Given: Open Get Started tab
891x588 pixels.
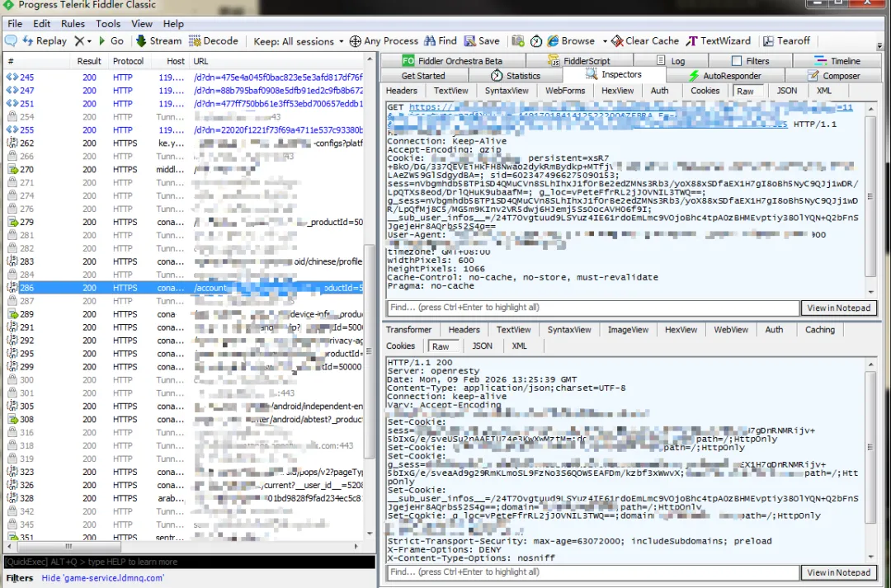Looking at the screenshot, I should point(423,76).
